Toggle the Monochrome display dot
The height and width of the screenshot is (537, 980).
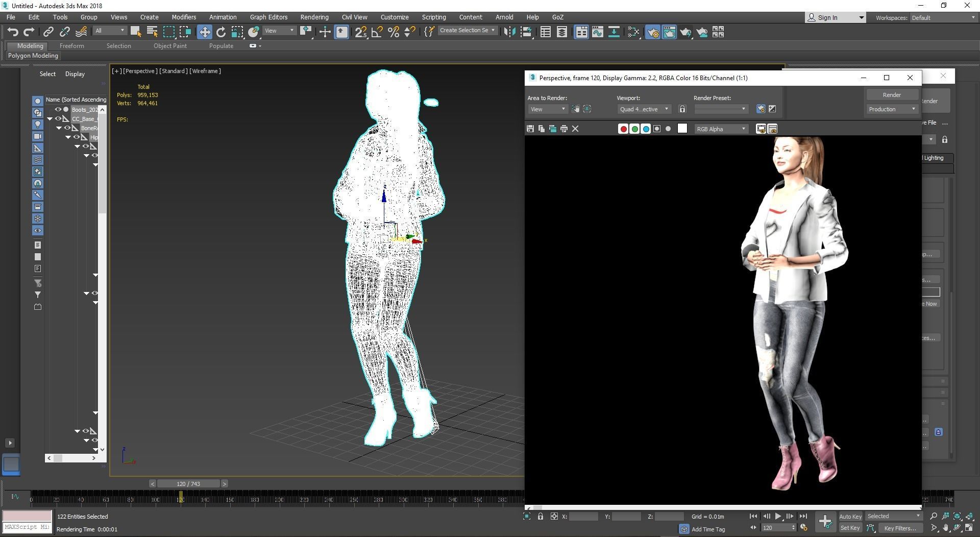[668, 129]
